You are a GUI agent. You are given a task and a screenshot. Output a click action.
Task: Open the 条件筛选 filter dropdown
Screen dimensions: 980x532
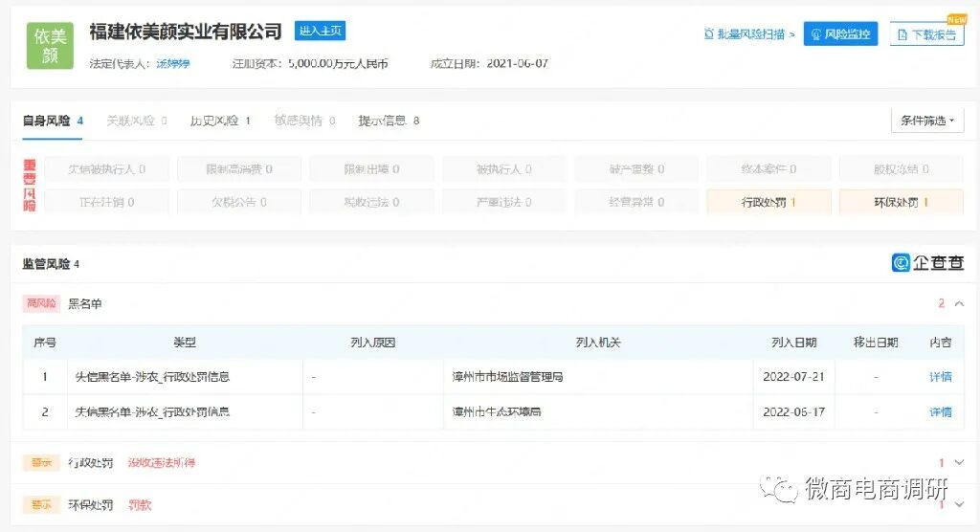pyautogui.click(x=927, y=121)
